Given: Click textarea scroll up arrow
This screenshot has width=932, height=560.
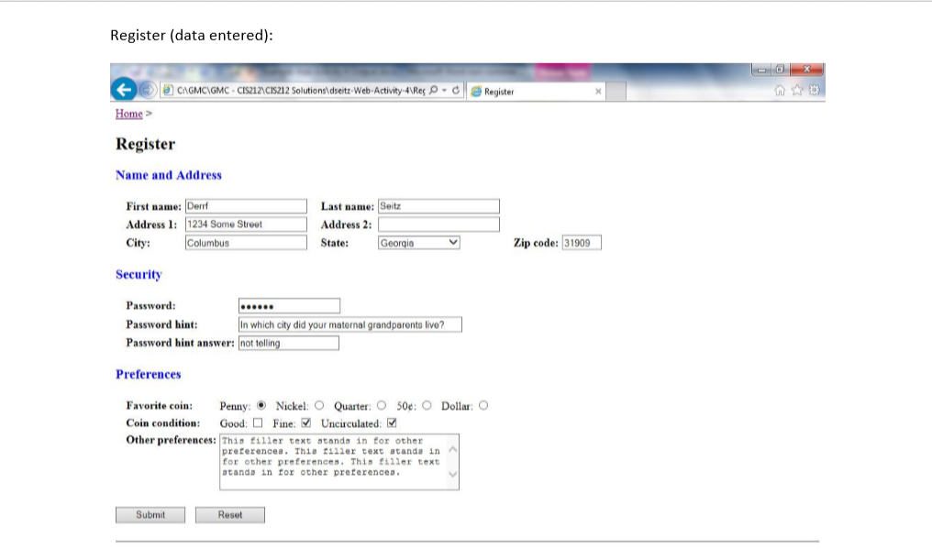Looking at the screenshot, I should tap(453, 449).
